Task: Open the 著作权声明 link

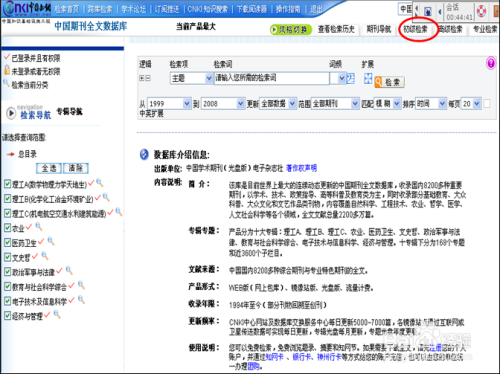Action: pos(301,168)
